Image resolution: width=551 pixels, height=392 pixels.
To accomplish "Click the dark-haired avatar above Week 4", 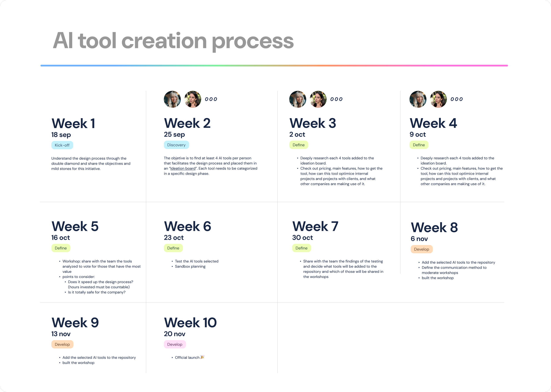I will (438, 99).
